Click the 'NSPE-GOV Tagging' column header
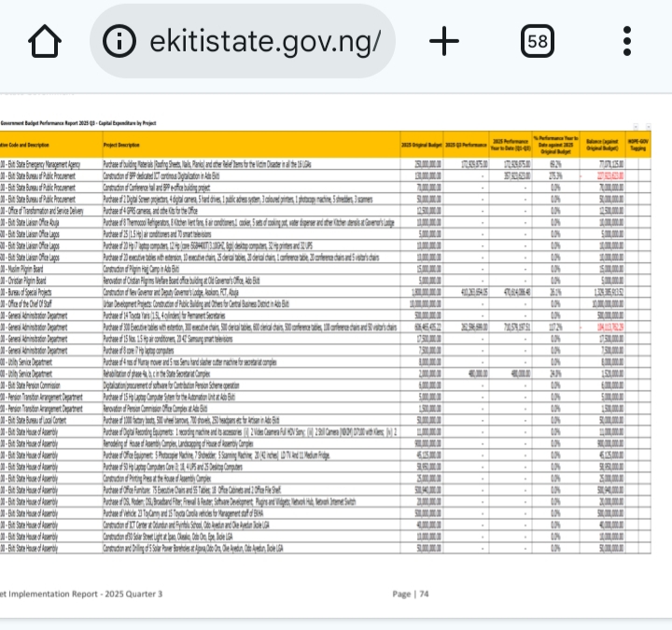Screen dimensions: 672x630 [638, 145]
